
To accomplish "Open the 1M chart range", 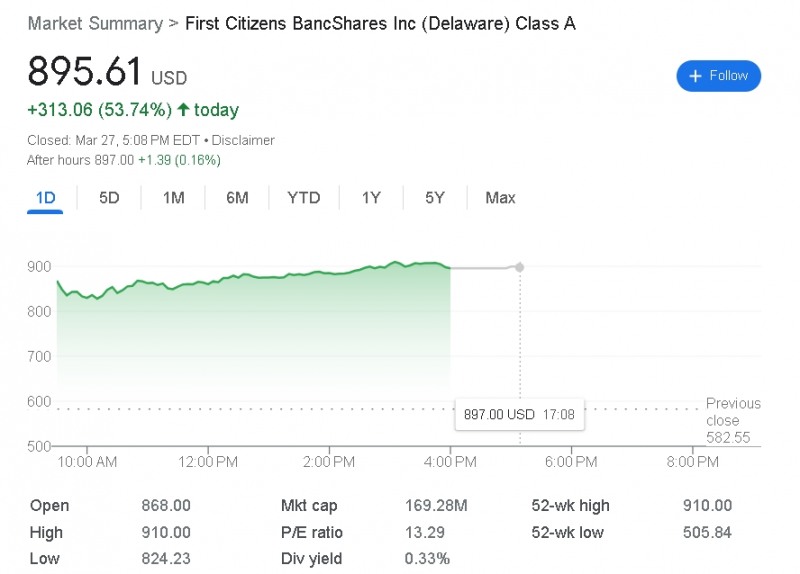I will pos(173,198).
